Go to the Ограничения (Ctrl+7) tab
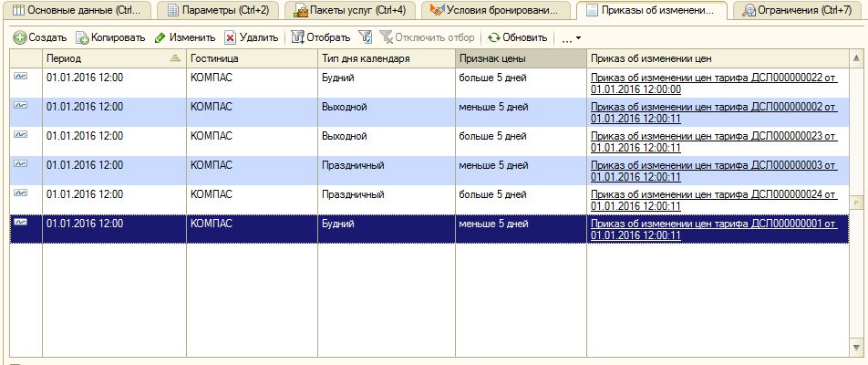The image size is (868, 365). tap(799, 10)
